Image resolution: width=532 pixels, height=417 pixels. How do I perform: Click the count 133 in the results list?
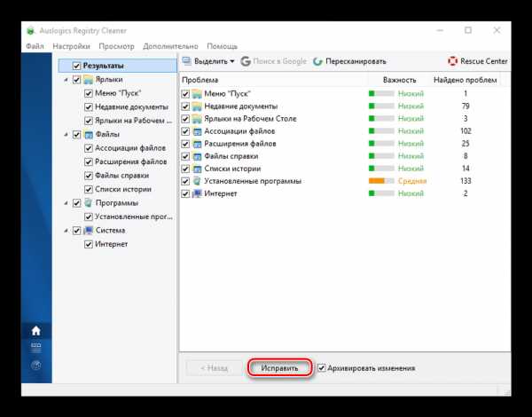[x=465, y=181]
